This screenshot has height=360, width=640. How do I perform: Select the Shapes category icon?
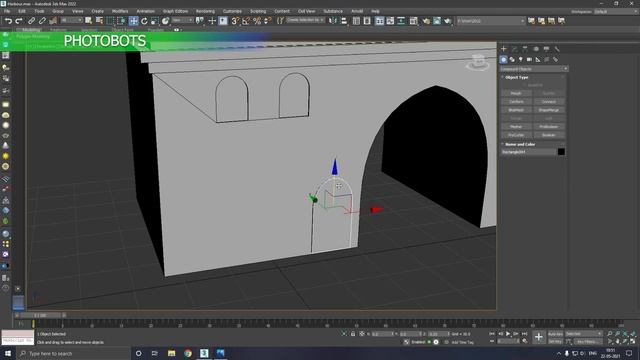click(x=512, y=60)
